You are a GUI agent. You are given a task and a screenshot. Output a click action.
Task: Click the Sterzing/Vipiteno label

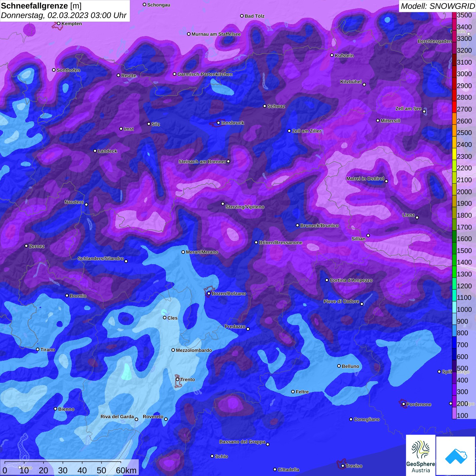click(245, 207)
